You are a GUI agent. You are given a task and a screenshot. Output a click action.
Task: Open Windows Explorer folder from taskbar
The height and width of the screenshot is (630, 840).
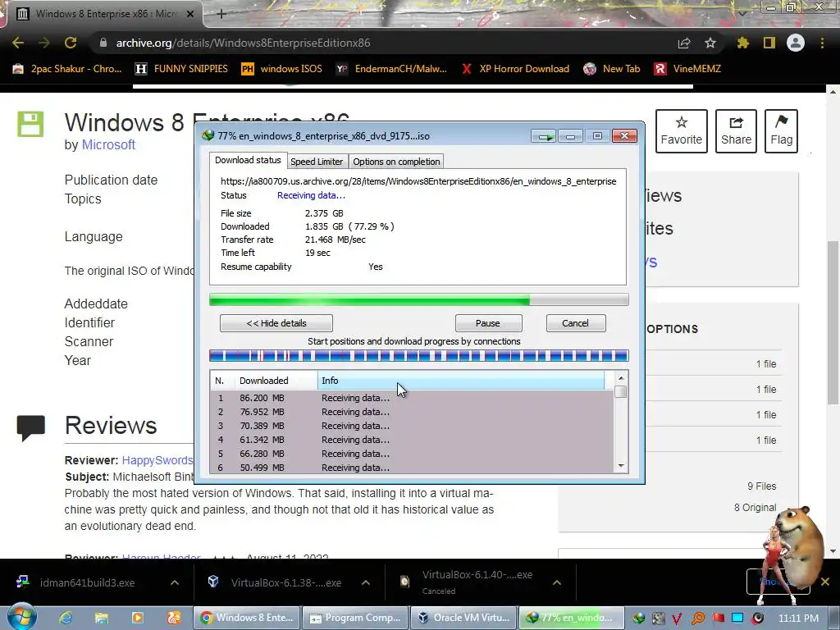[101, 618]
